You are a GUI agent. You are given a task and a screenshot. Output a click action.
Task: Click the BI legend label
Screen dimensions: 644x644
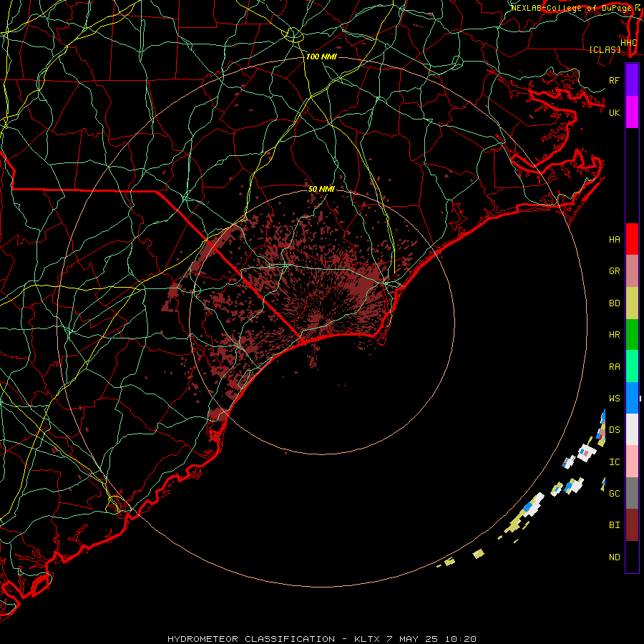pos(614,525)
